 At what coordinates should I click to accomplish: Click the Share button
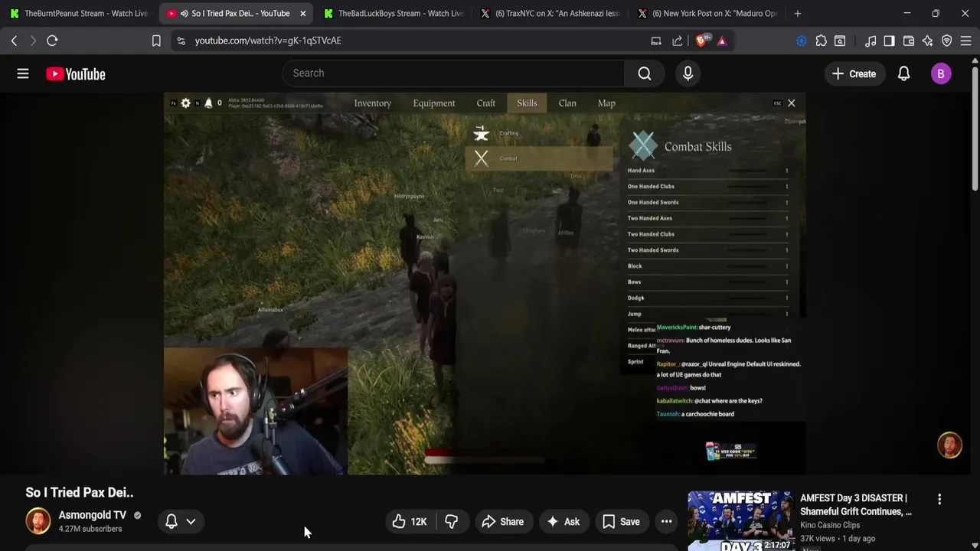click(502, 522)
